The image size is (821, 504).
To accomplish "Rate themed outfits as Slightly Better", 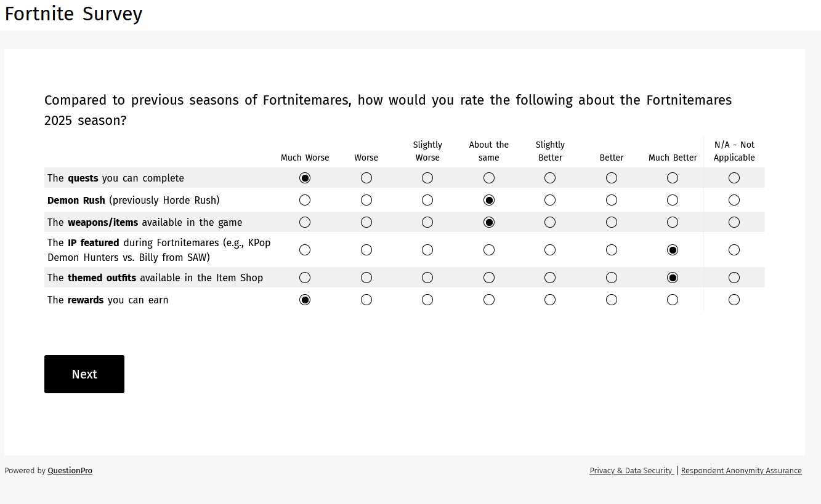I will point(550,278).
